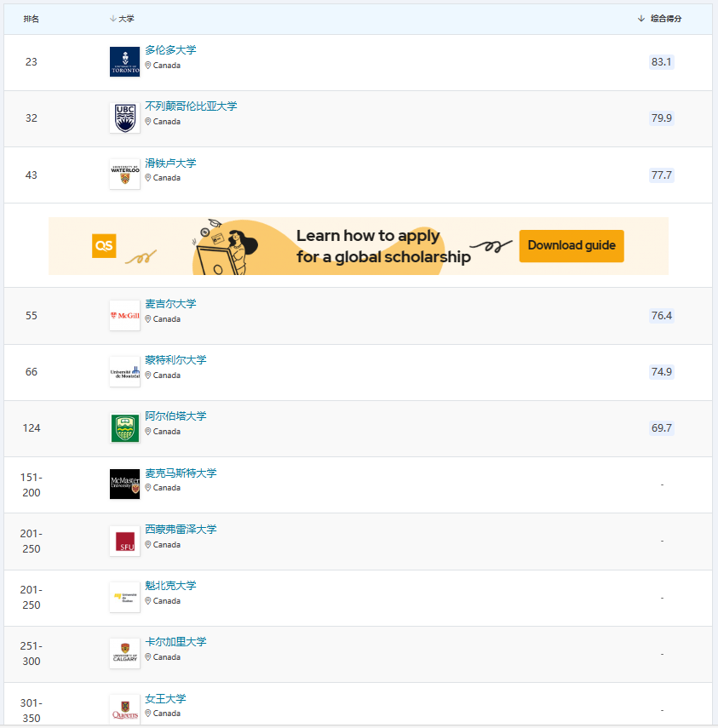This screenshot has height=728, width=718.
Task: Click the Download guide button
Action: (x=572, y=245)
